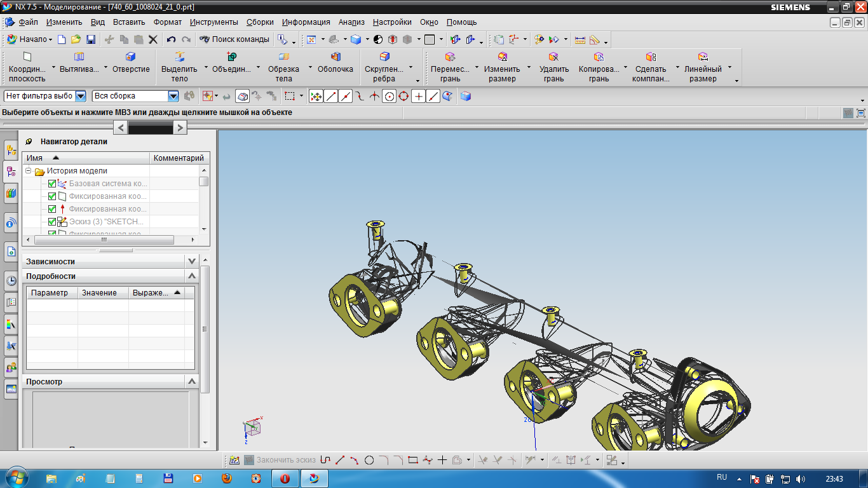The height and width of the screenshot is (488, 868).
Task: Toggle the snap Arc Center option
Action: click(389, 96)
